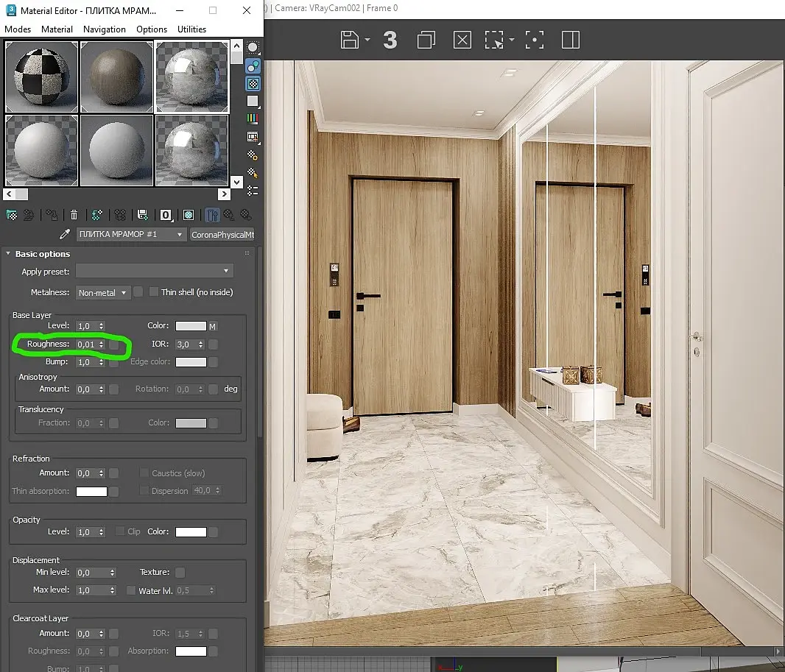Click the Sample UV Tiling icon
Image resolution: width=785 pixels, height=672 pixels.
coord(253,101)
